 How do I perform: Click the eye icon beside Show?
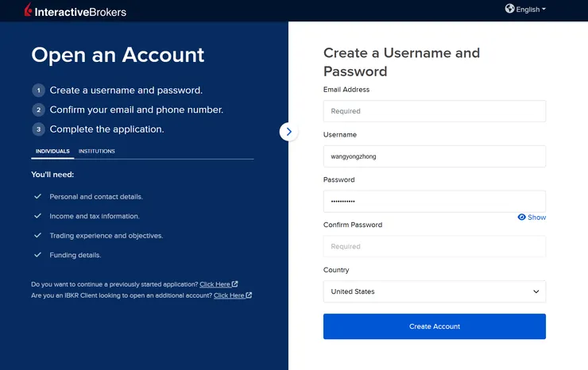[x=521, y=217]
